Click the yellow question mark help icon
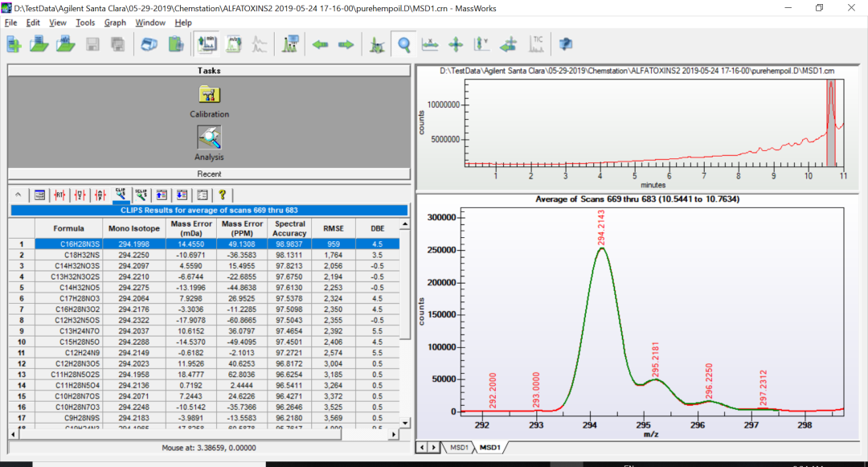Screen dimensions: 868x467 [x=222, y=195]
